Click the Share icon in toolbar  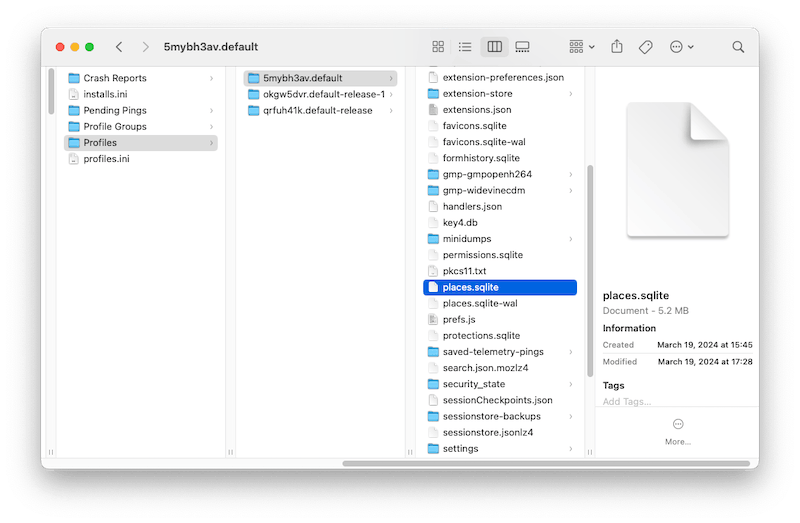pos(617,47)
